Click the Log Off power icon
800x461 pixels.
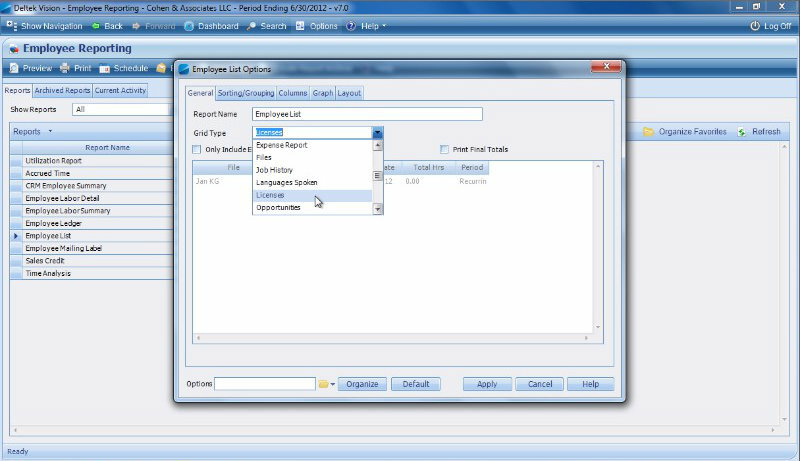(x=755, y=26)
